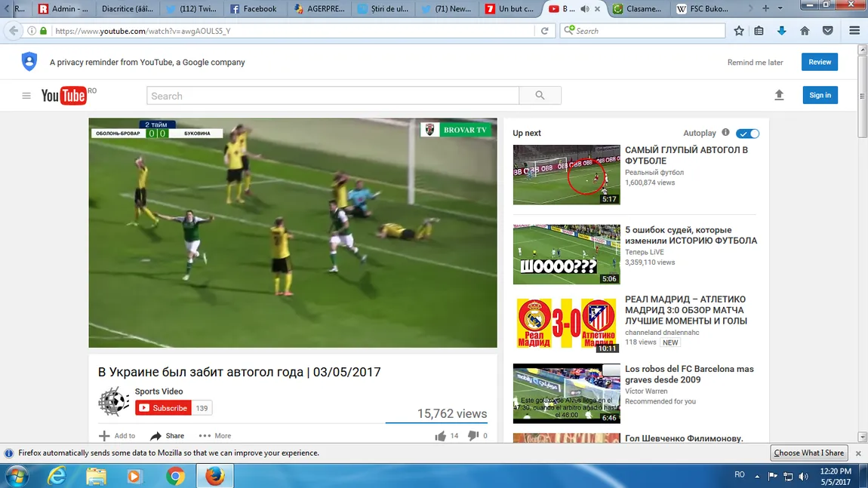Open the 5 ошибок судей video thumbnail

566,254
